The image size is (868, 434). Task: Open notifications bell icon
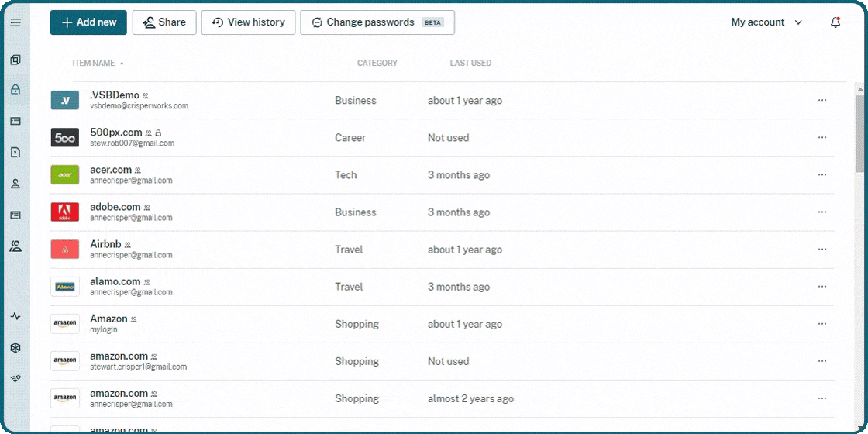836,22
